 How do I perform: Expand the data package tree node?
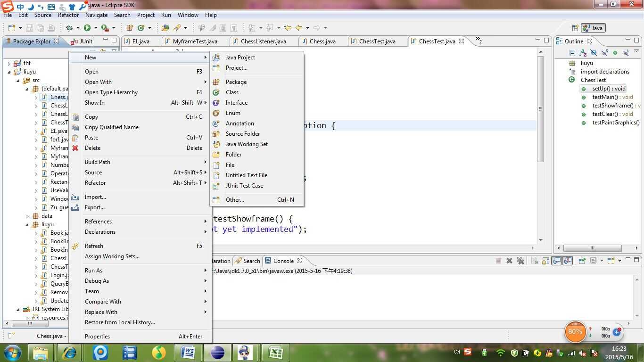(27, 216)
